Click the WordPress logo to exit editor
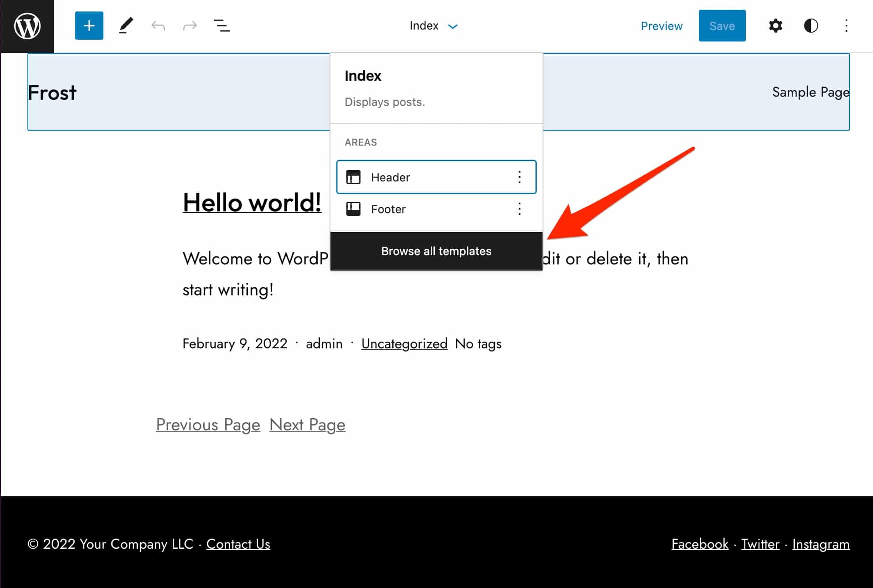Image resolution: width=873 pixels, height=588 pixels. 27,25
